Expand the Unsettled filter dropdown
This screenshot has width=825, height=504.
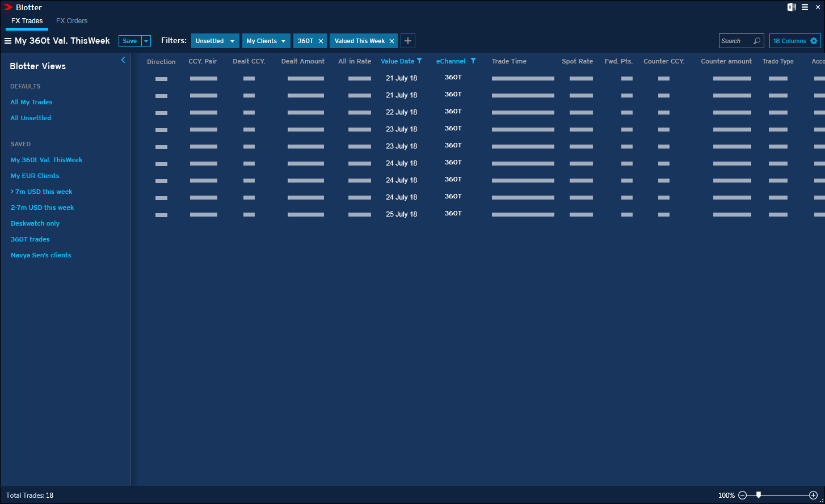232,41
